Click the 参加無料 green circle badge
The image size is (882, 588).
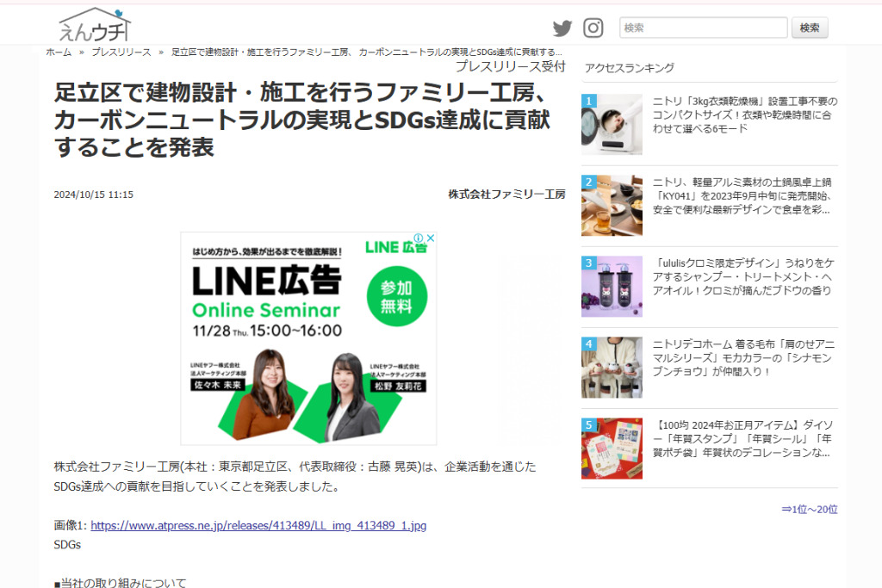(x=396, y=296)
